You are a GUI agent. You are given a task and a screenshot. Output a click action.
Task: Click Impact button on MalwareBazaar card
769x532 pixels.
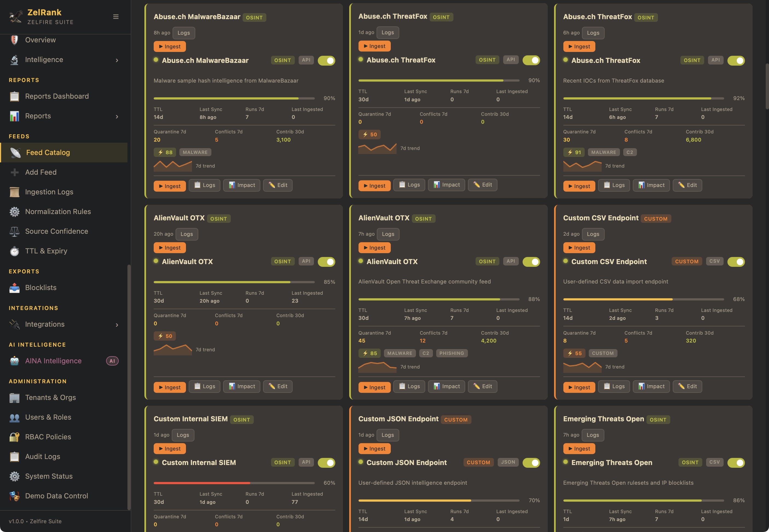[x=241, y=185]
